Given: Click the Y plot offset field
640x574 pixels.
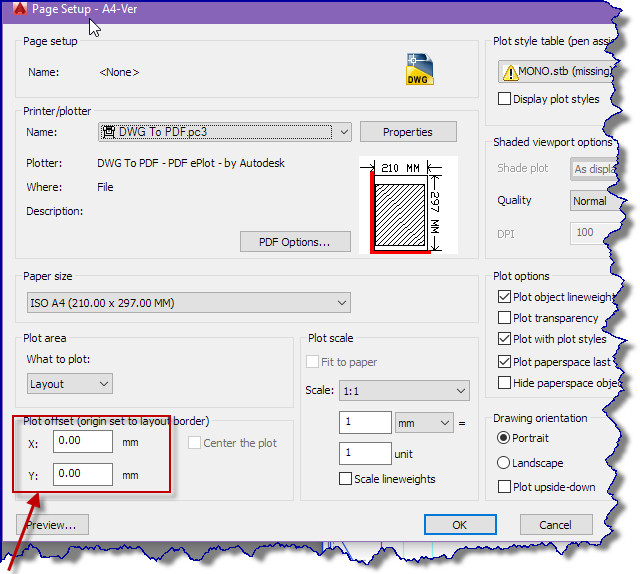Looking at the screenshot, I should click(83, 474).
